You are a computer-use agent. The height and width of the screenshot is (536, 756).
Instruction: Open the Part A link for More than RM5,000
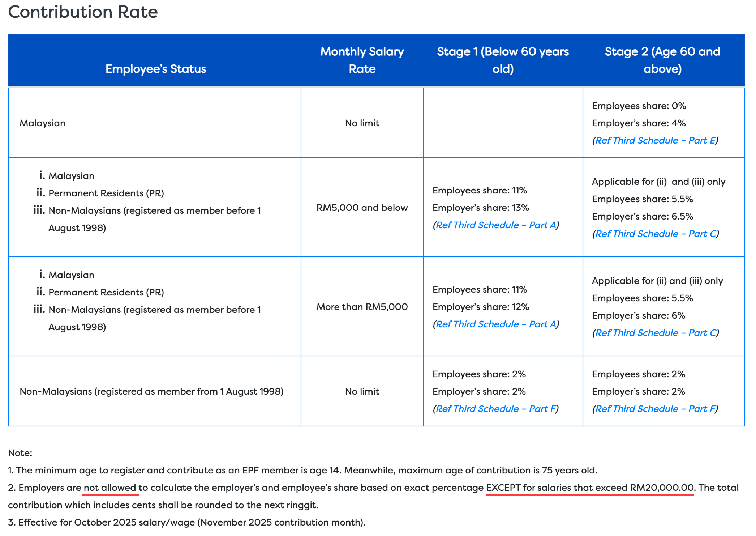pyautogui.click(x=495, y=324)
